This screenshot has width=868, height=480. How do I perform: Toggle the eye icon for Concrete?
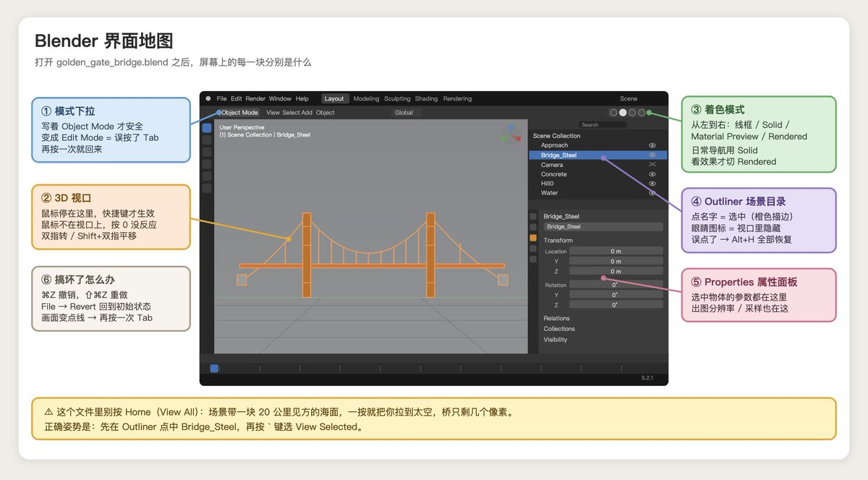[652, 174]
